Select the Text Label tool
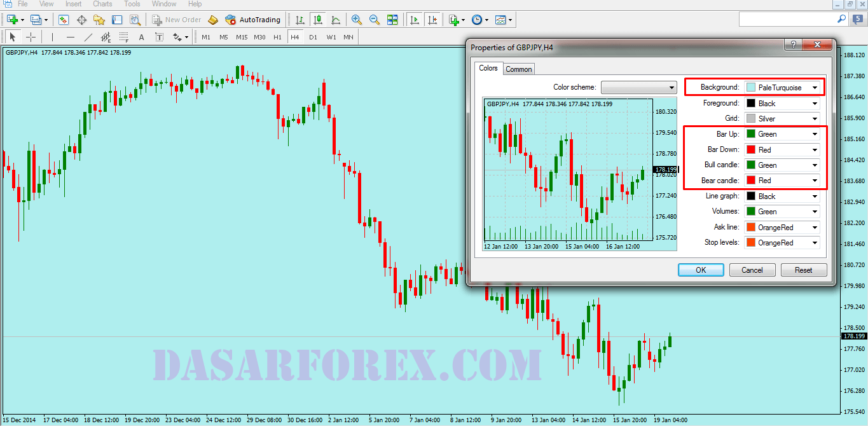The width and height of the screenshot is (868, 426). coord(159,37)
